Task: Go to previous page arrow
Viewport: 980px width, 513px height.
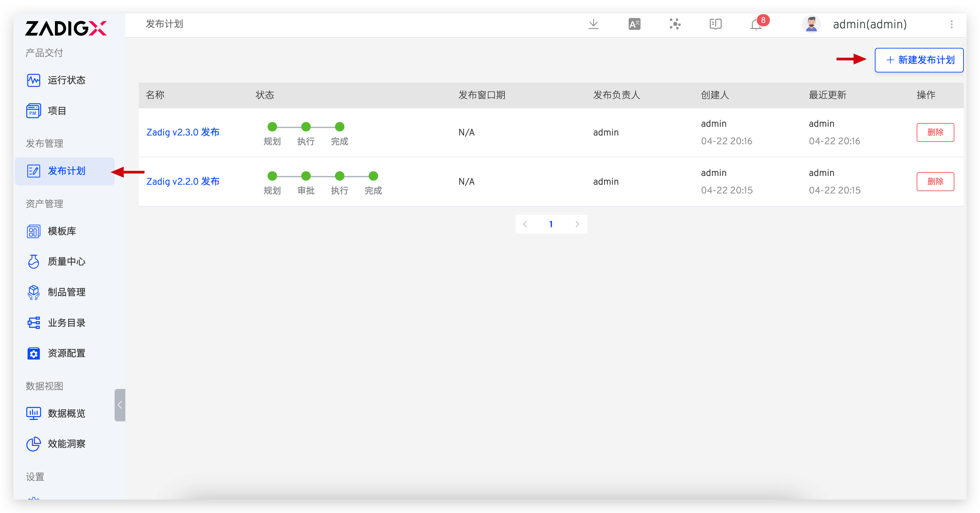Action: coord(525,224)
